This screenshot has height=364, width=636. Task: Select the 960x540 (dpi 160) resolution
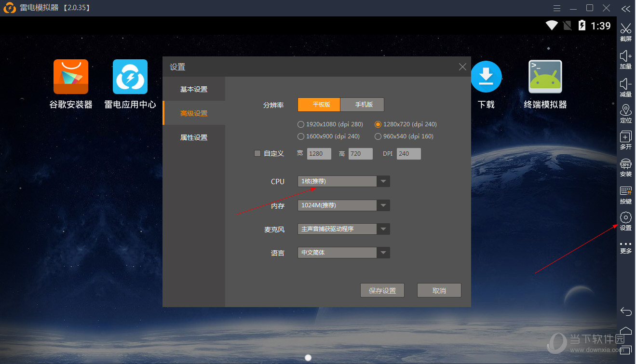[378, 136]
